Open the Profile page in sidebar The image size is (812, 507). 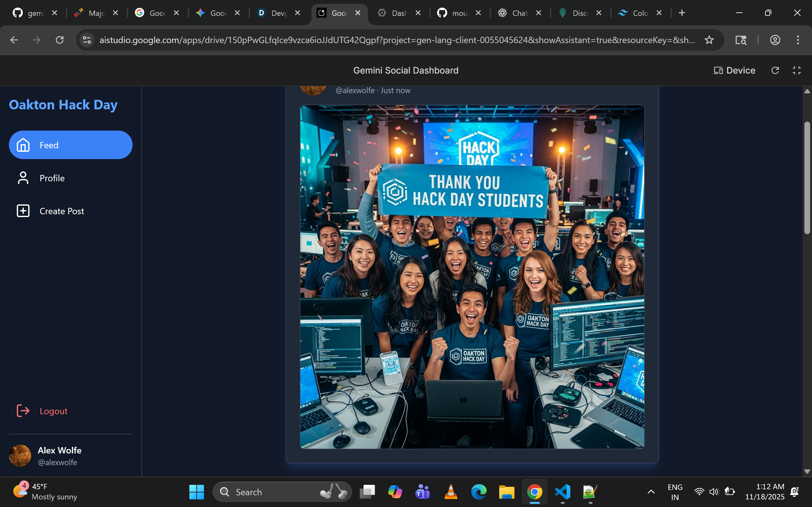(x=52, y=178)
